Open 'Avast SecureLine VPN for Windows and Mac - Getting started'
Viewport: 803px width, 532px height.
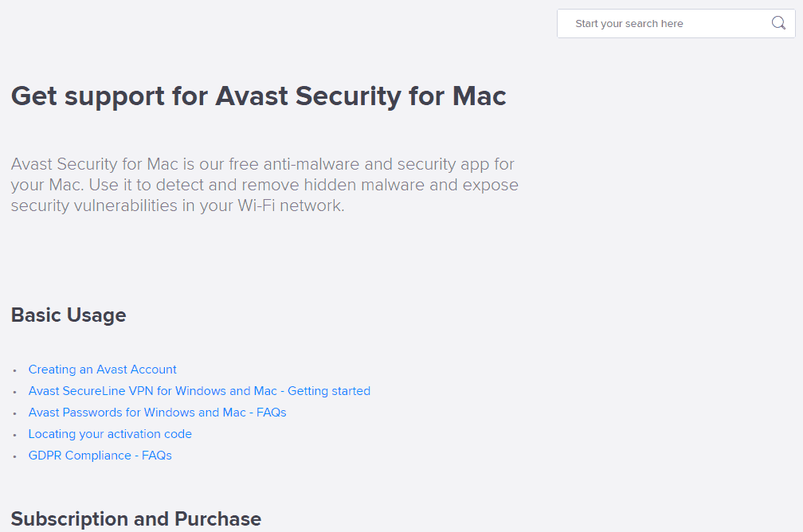tap(199, 391)
